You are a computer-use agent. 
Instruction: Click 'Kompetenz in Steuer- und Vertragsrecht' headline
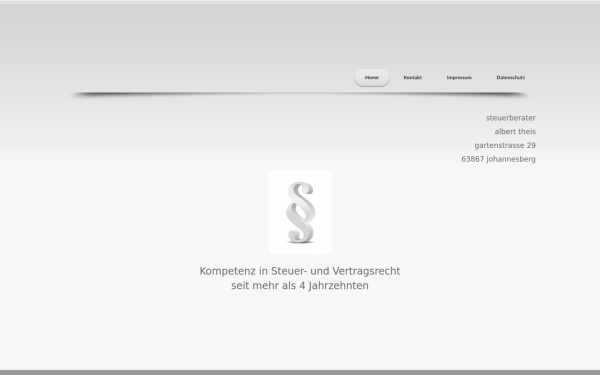click(x=300, y=271)
